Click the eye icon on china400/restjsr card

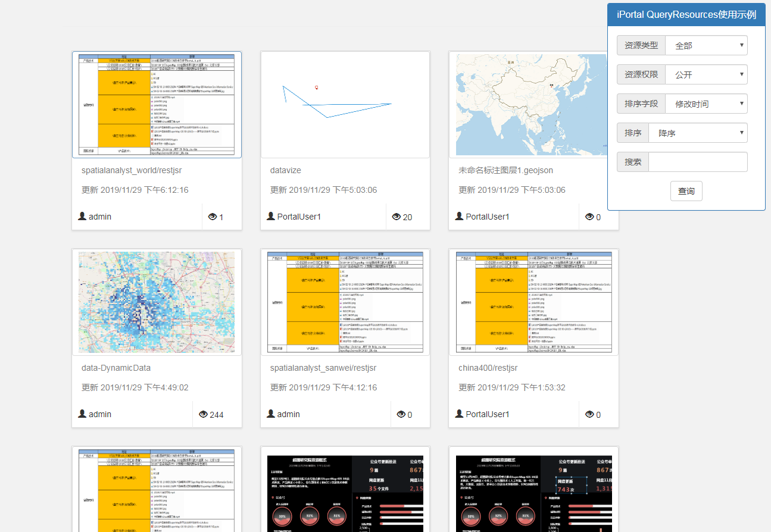(589, 414)
